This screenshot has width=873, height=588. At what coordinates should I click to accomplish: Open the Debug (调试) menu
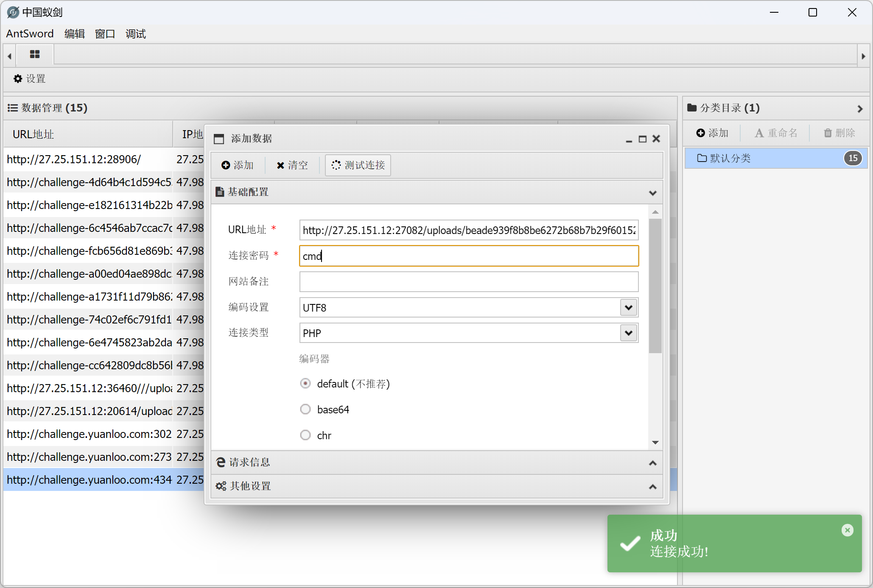pos(135,34)
